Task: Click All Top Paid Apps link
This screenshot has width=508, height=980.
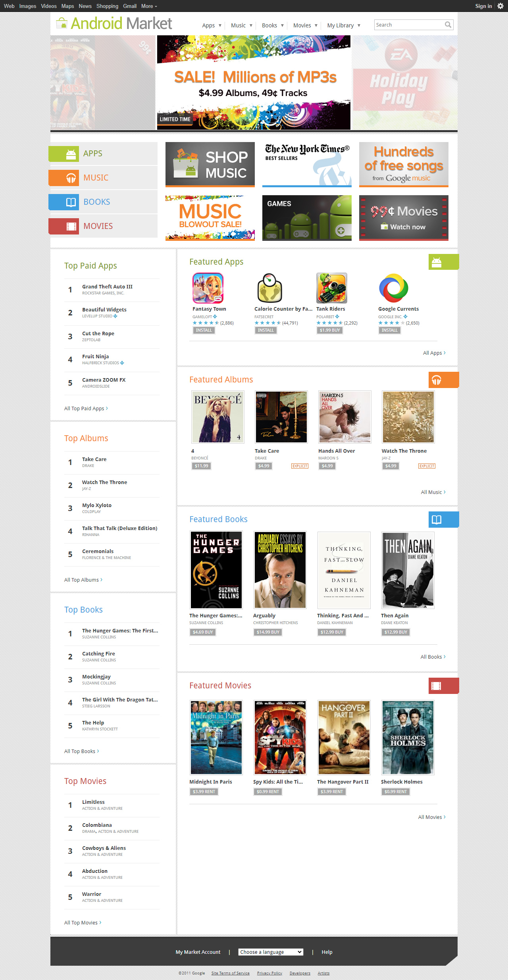Action: [x=86, y=408]
